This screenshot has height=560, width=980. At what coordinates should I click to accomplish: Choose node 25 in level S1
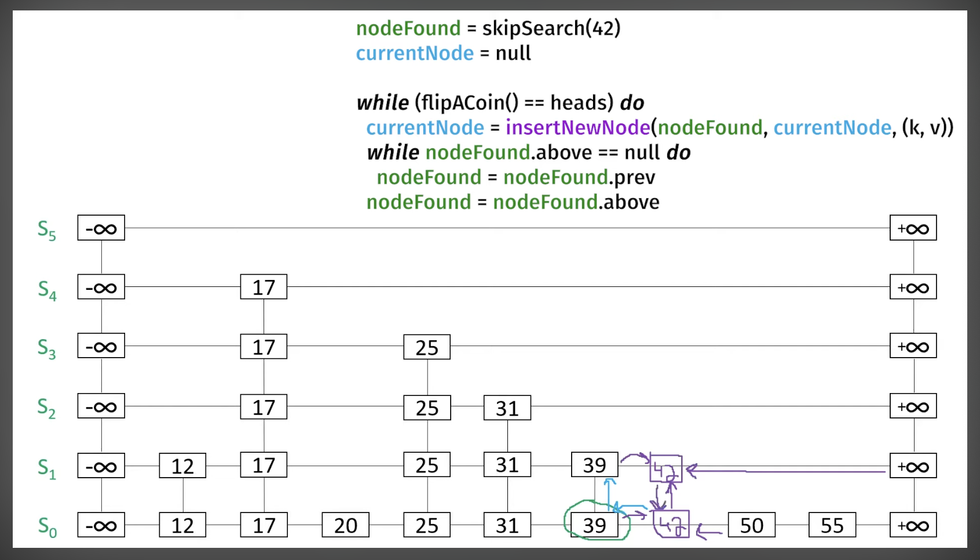tap(427, 465)
